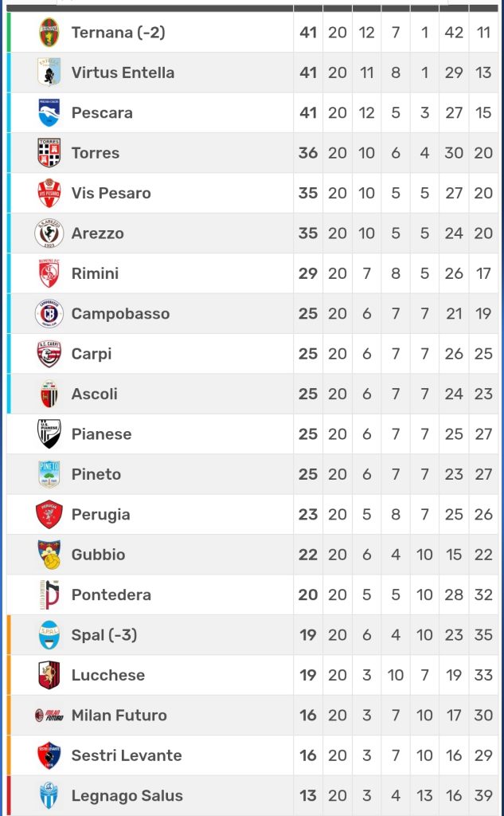Click the Torres checkered shield logo

[49, 153]
